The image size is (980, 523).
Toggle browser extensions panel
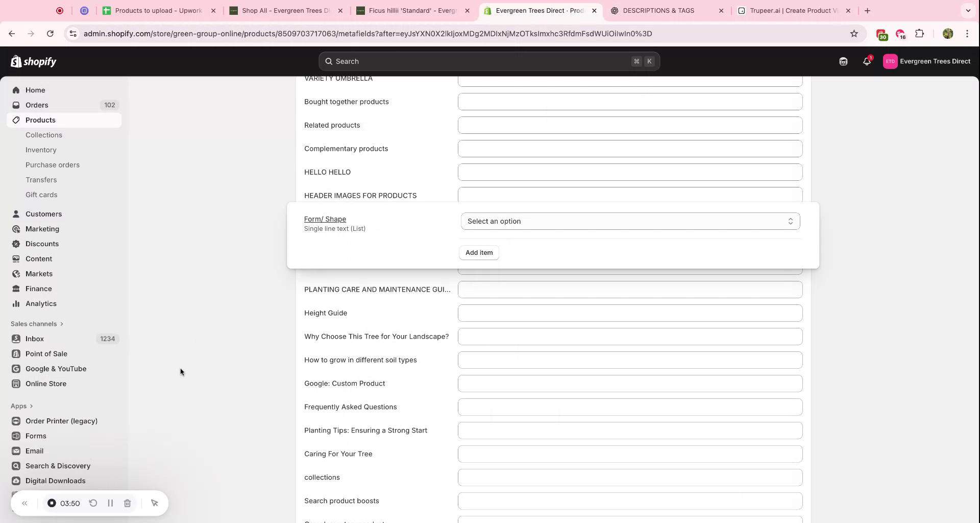[920, 34]
